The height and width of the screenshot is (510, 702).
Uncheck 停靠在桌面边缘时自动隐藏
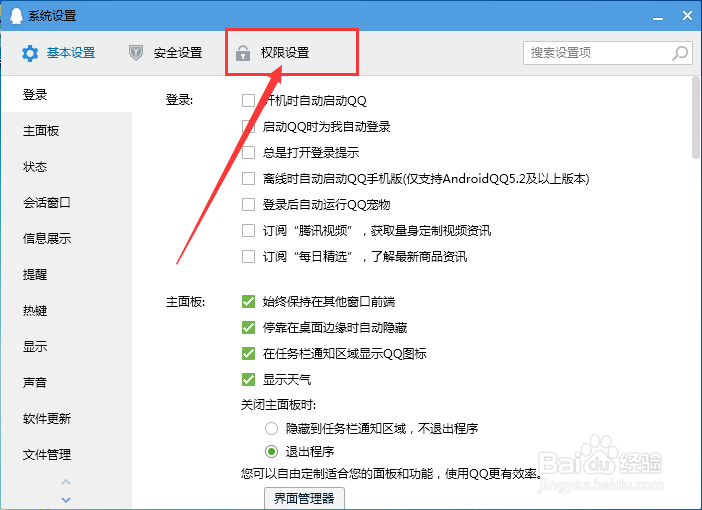(248, 327)
